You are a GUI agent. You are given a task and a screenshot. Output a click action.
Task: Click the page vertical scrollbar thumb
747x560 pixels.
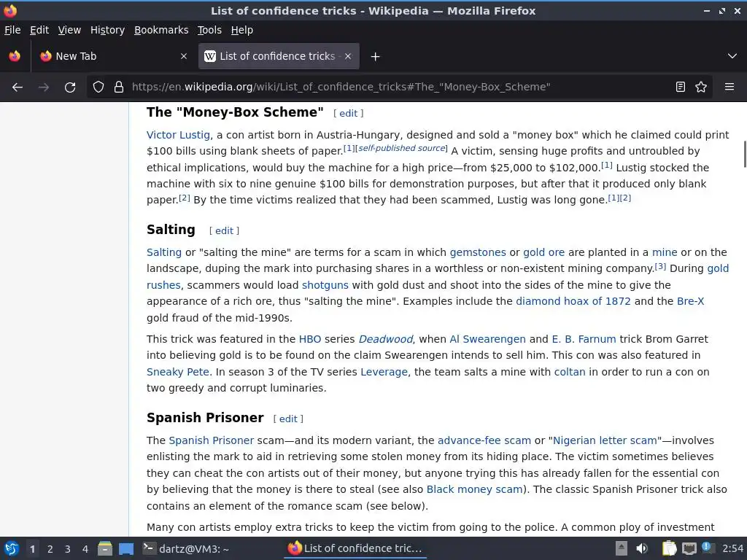pyautogui.click(x=745, y=154)
